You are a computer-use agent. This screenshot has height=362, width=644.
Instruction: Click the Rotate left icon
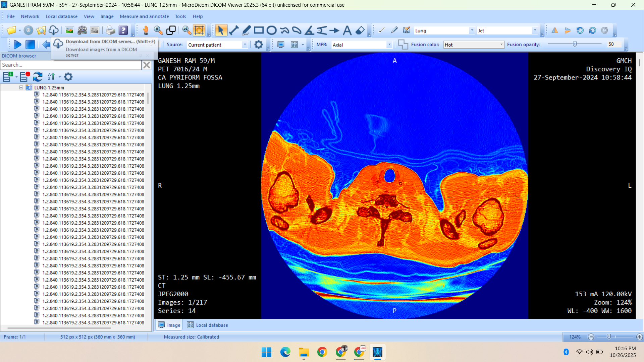(x=580, y=31)
